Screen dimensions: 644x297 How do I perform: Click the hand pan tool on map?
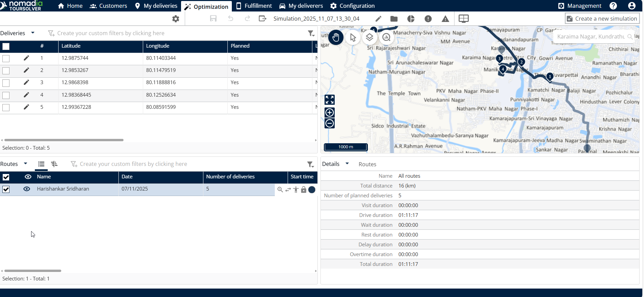tap(335, 38)
